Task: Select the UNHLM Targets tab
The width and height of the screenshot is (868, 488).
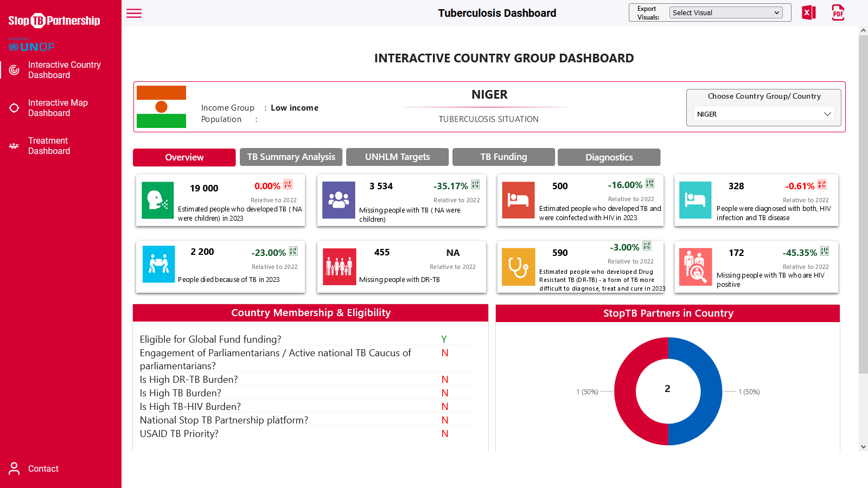Action: [x=397, y=157]
